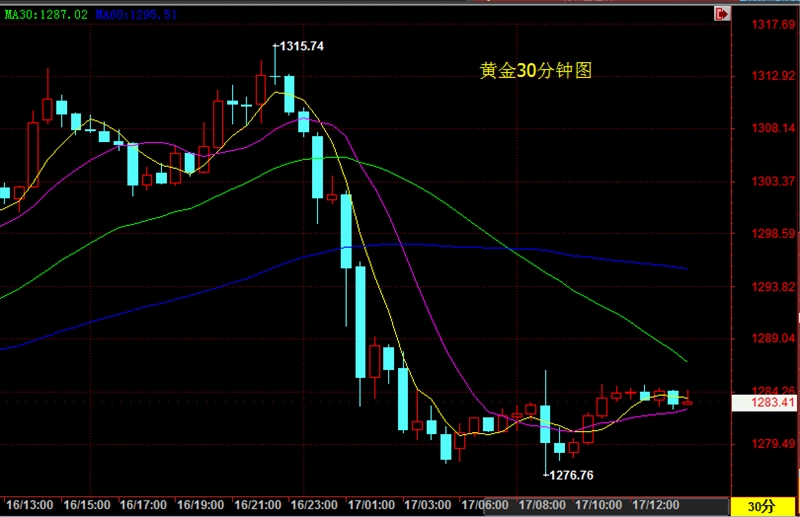Click the 17/06:00 time axis label
This screenshot has width=800, height=517.
coord(485,505)
